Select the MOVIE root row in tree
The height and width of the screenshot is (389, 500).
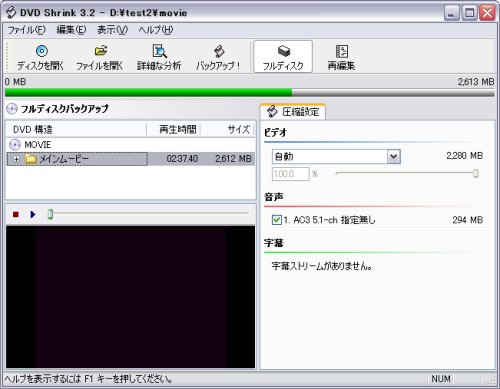click(131, 145)
